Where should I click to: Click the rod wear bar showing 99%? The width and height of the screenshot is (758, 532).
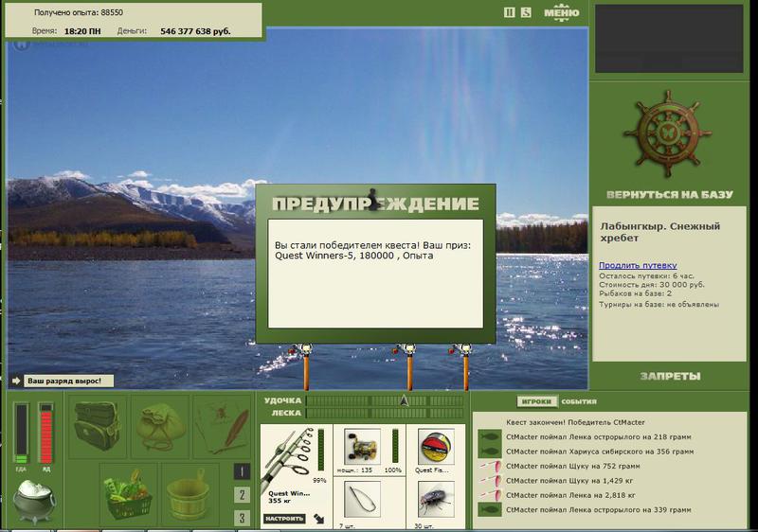tap(321, 451)
